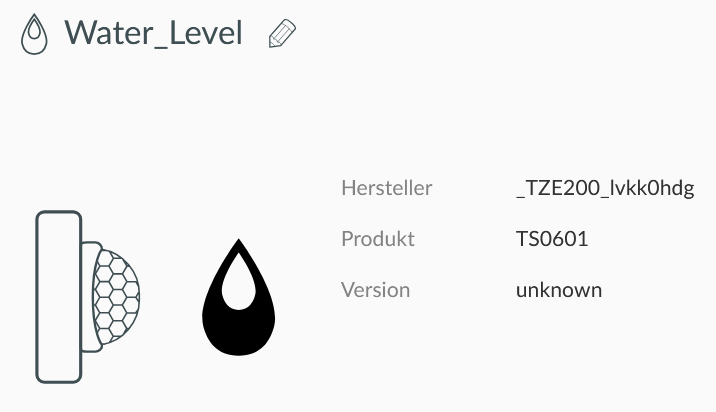This screenshot has width=716, height=412.
Task: Click the pencil icon to rename Water_Level
Action: coord(283,34)
